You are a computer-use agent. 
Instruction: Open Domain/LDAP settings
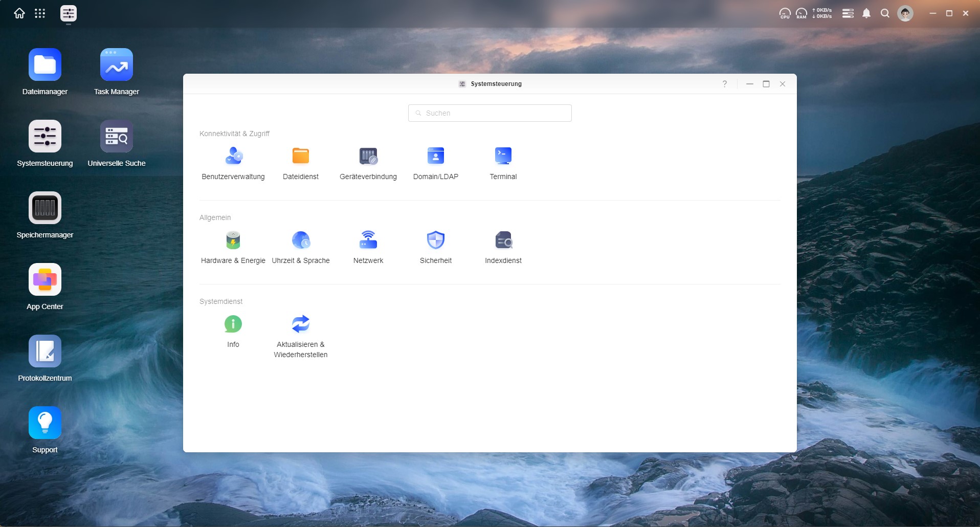[x=436, y=156]
